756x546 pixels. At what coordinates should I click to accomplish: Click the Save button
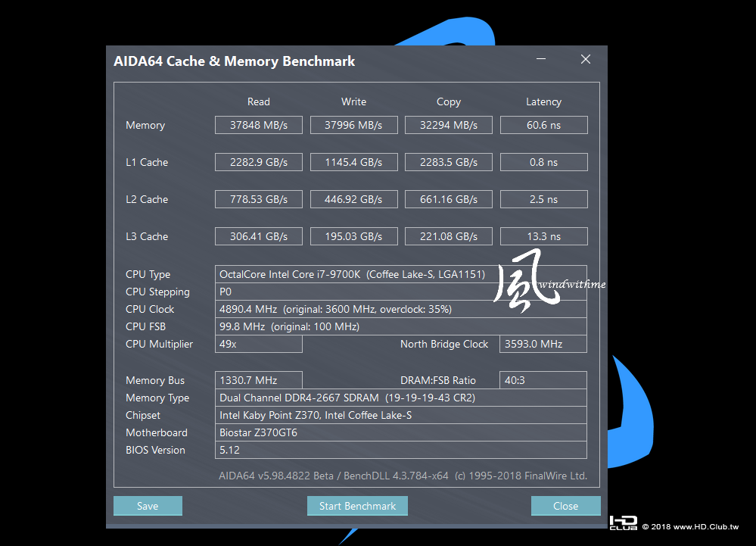(x=148, y=505)
